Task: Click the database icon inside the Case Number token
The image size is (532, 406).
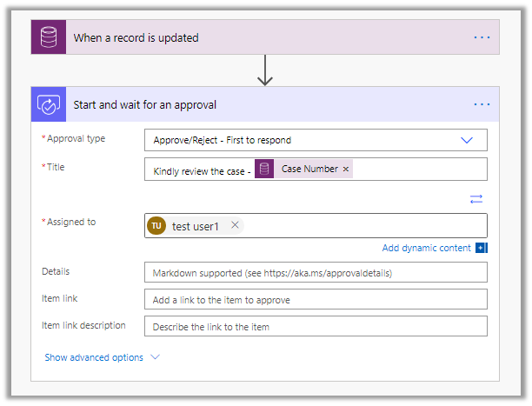Action: pos(264,170)
